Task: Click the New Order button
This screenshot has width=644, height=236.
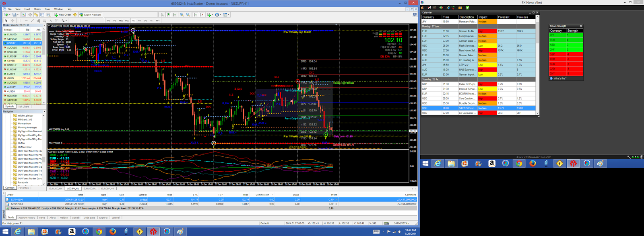Action: coord(62,14)
